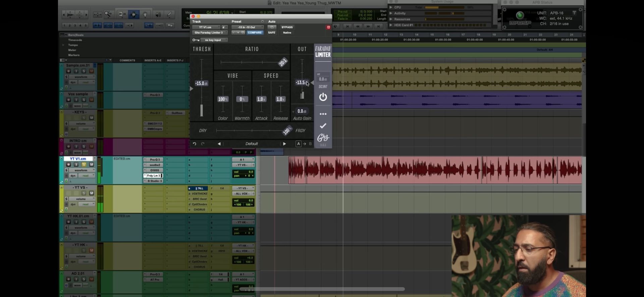Image resolution: width=644 pixels, height=297 pixels.
Task: Click the COMMENTS column header
Action: pyautogui.click(x=127, y=60)
